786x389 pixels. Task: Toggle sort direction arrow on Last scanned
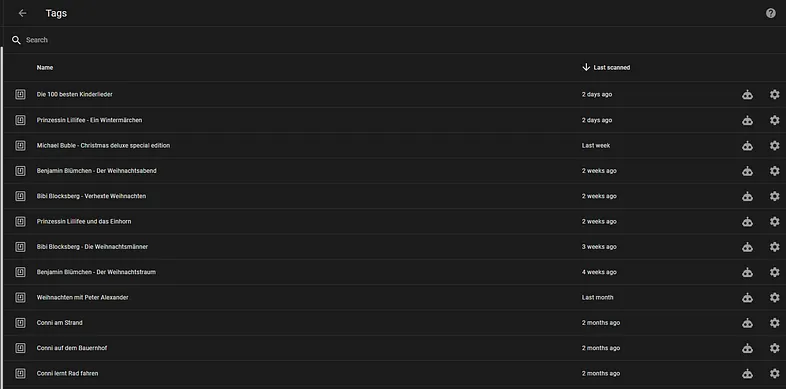pyautogui.click(x=586, y=67)
